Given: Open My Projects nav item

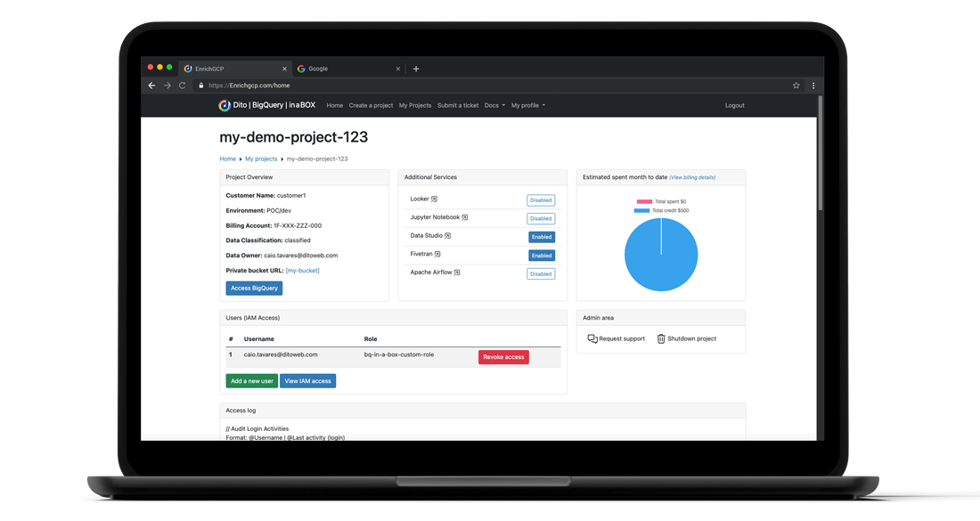Looking at the screenshot, I should pos(415,106).
